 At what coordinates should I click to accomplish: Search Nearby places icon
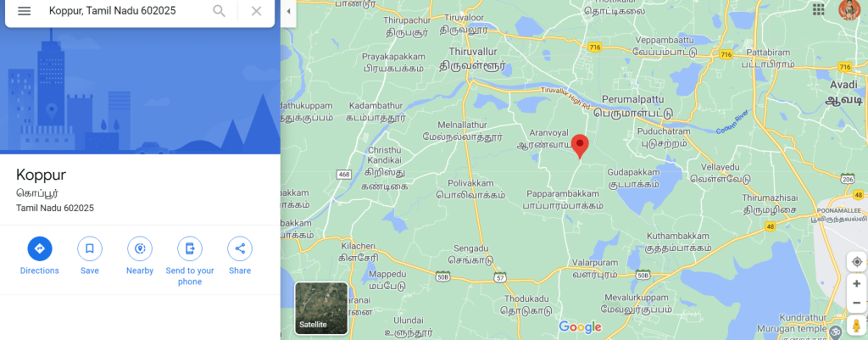[x=140, y=248]
